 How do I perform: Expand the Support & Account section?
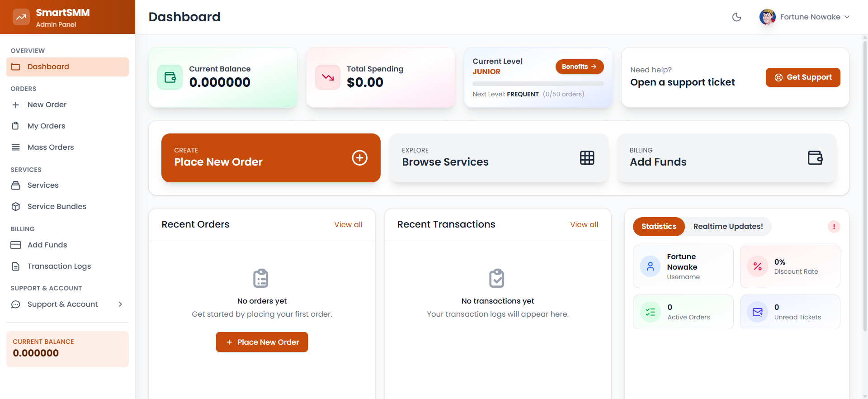[x=67, y=304]
